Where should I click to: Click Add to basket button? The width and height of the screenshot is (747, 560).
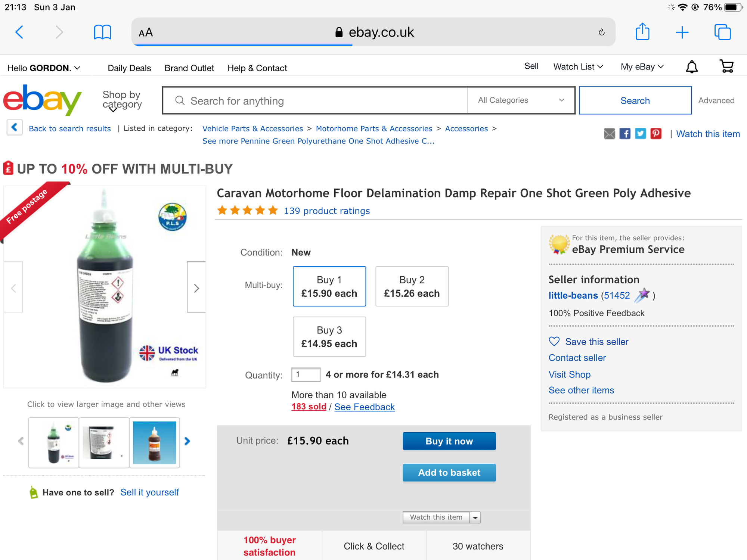coord(449,473)
